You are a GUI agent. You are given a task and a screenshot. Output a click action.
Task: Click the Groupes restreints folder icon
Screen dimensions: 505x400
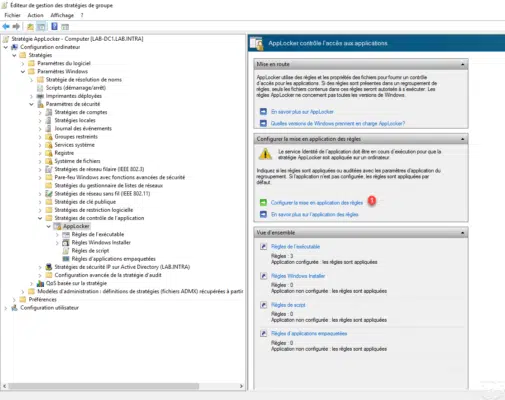click(49, 137)
